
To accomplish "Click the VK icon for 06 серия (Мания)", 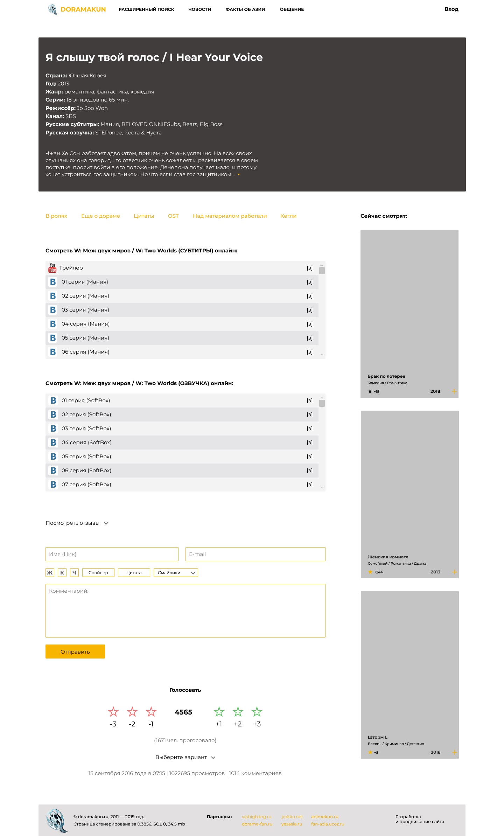I will 53,352.
